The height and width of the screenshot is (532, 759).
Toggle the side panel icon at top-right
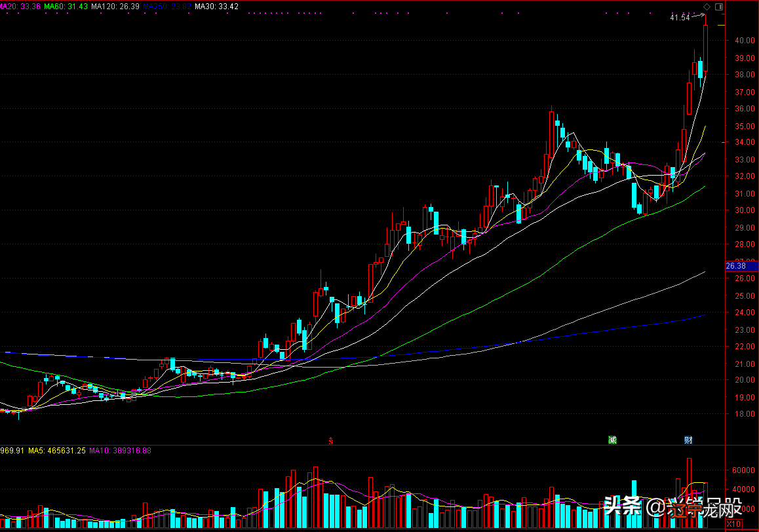pos(719,7)
